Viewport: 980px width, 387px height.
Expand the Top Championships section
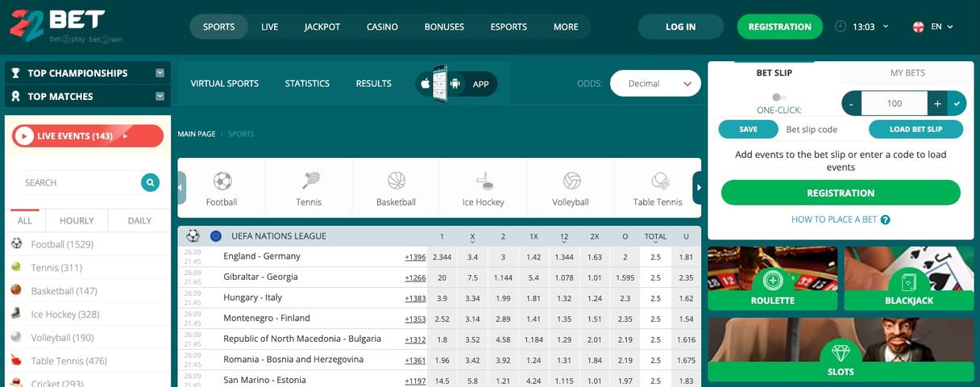pyautogui.click(x=160, y=73)
